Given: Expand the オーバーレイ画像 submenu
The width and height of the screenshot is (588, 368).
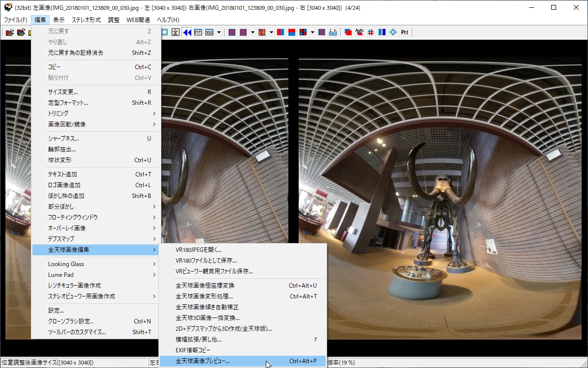Looking at the screenshot, I should 97,228.
